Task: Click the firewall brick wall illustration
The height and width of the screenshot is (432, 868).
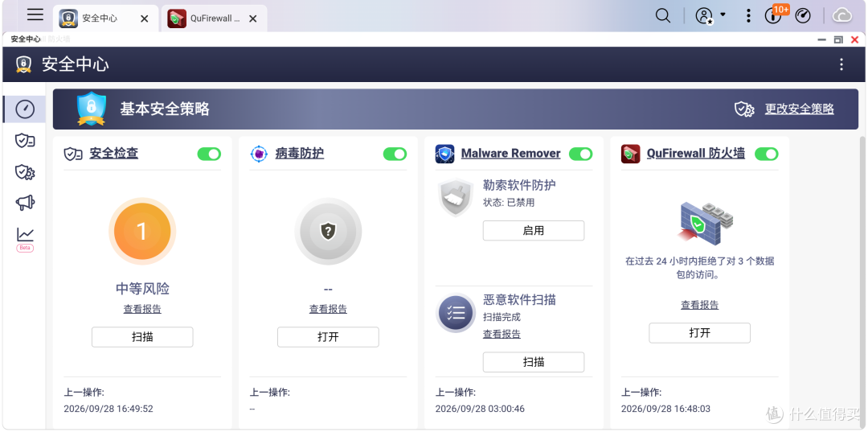Action: point(704,223)
